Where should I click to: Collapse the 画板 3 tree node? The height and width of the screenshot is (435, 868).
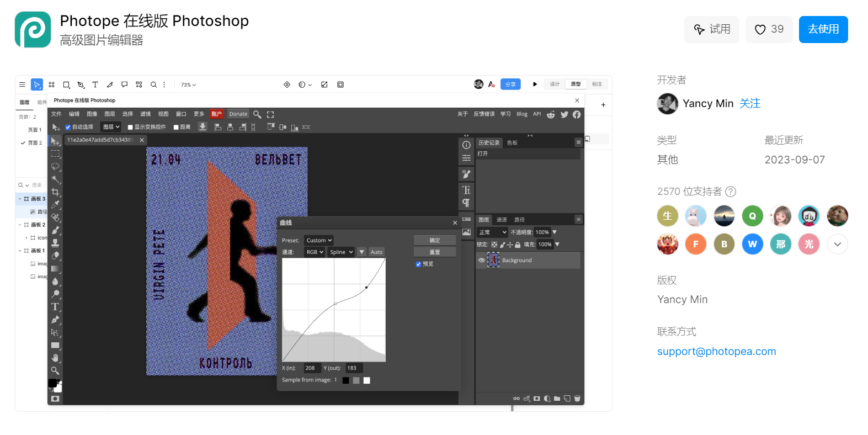pos(20,199)
